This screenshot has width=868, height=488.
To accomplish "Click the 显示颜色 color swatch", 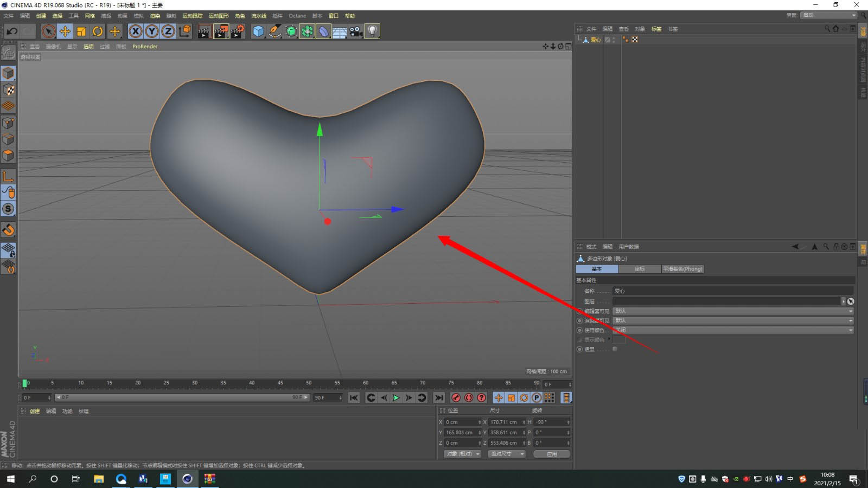I will [619, 339].
